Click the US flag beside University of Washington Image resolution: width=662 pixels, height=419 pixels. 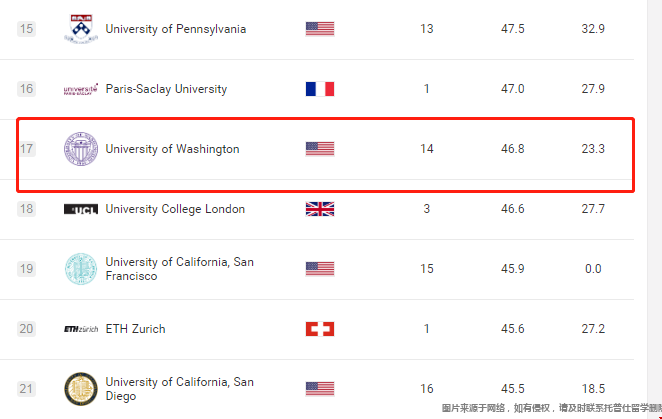[x=320, y=149]
